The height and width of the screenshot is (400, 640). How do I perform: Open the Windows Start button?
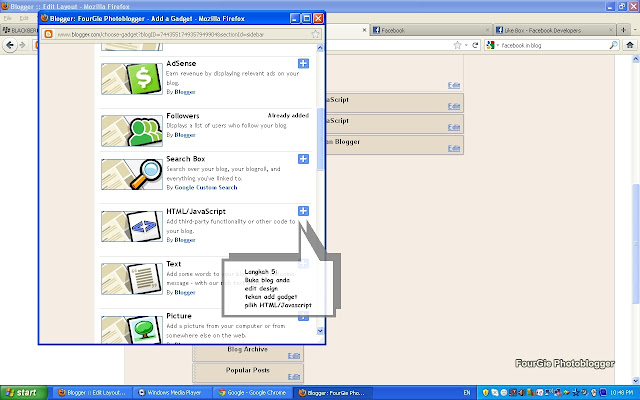pyautogui.click(x=23, y=393)
